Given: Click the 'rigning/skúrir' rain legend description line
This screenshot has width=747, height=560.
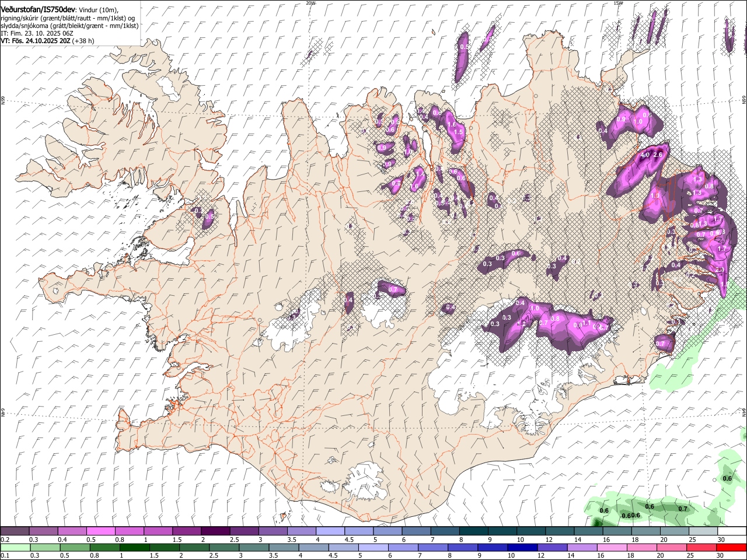Looking at the screenshot, I should 68,18.
